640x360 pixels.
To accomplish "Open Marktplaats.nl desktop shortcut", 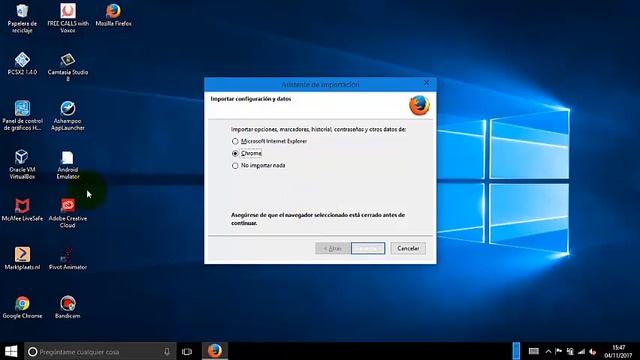I will [22, 258].
